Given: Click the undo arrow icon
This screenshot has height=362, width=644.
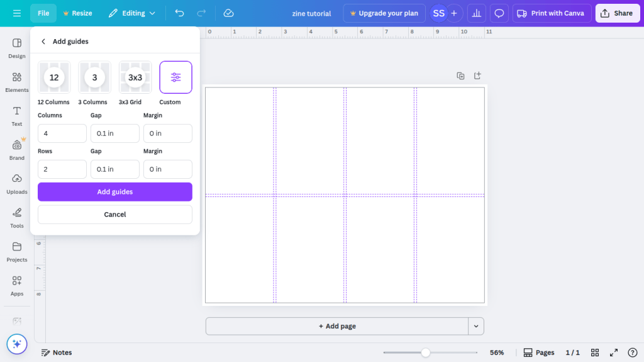Looking at the screenshot, I should (x=180, y=13).
